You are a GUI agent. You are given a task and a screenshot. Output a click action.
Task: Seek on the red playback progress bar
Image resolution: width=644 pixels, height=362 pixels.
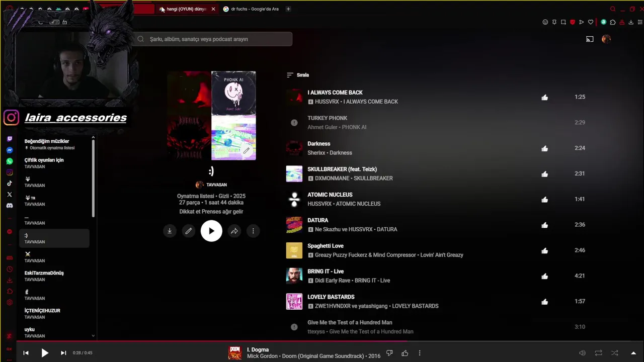point(330,341)
